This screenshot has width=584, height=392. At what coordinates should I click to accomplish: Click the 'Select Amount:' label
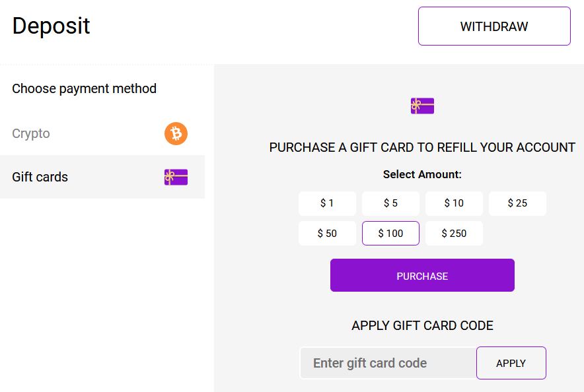point(422,175)
